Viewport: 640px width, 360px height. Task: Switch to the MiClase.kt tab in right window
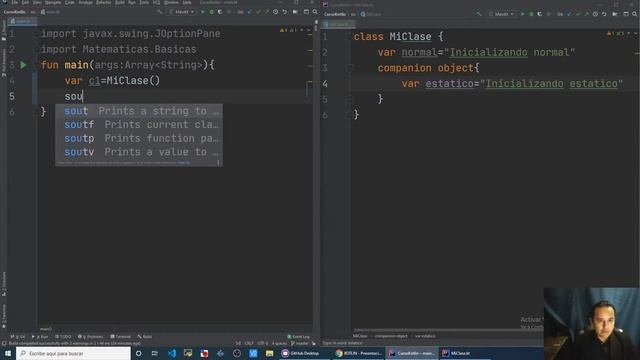338,24
